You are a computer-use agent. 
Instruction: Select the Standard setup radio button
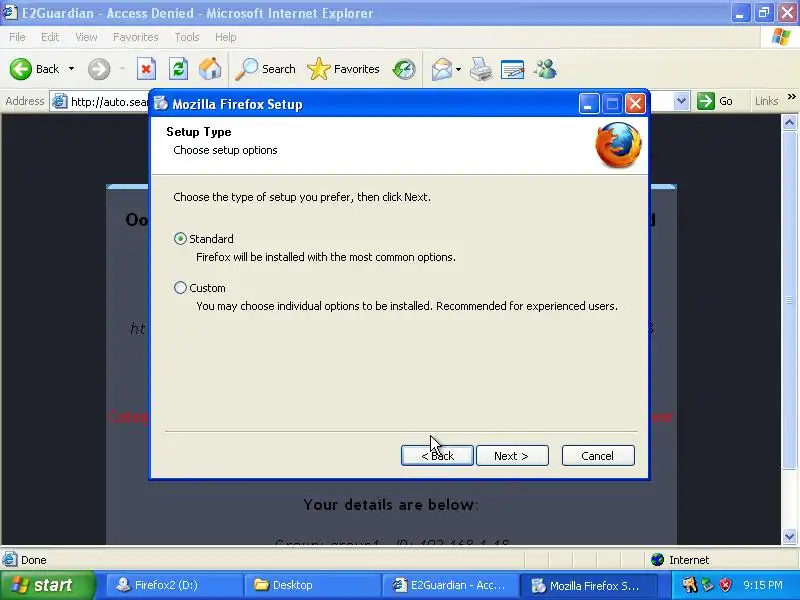pyautogui.click(x=180, y=239)
